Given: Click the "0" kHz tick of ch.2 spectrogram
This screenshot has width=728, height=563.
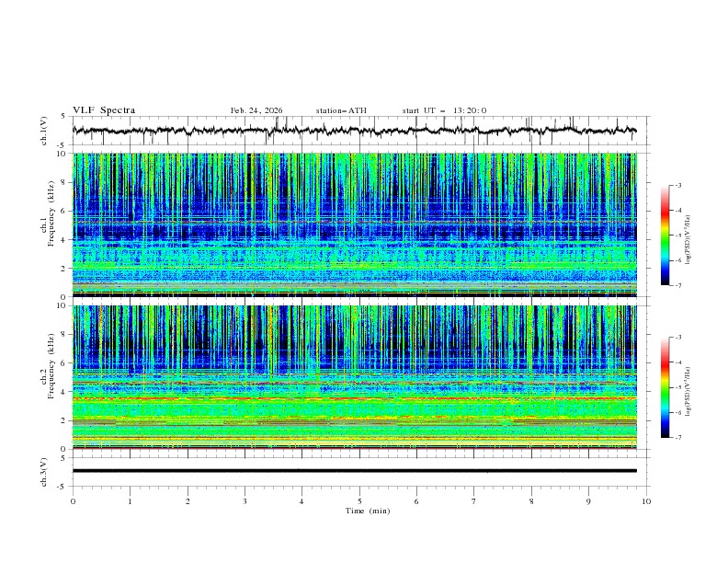Looking at the screenshot, I should (65, 449).
